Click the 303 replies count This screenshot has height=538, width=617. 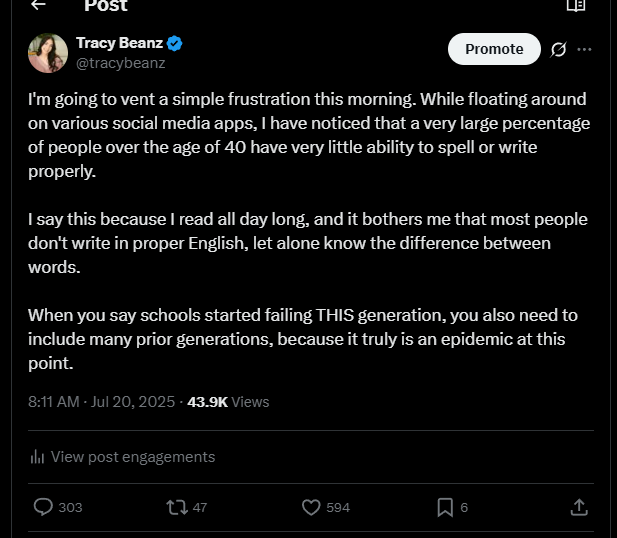click(70, 507)
